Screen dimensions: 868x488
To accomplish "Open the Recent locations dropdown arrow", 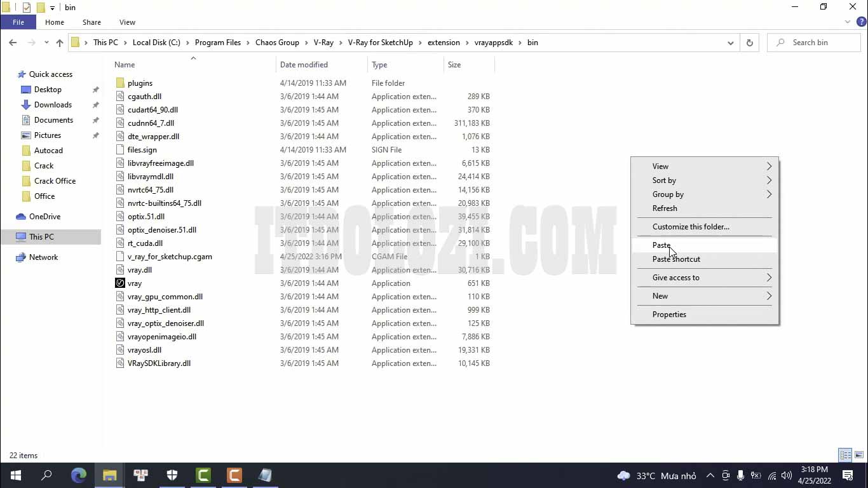I will coord(46,43).
